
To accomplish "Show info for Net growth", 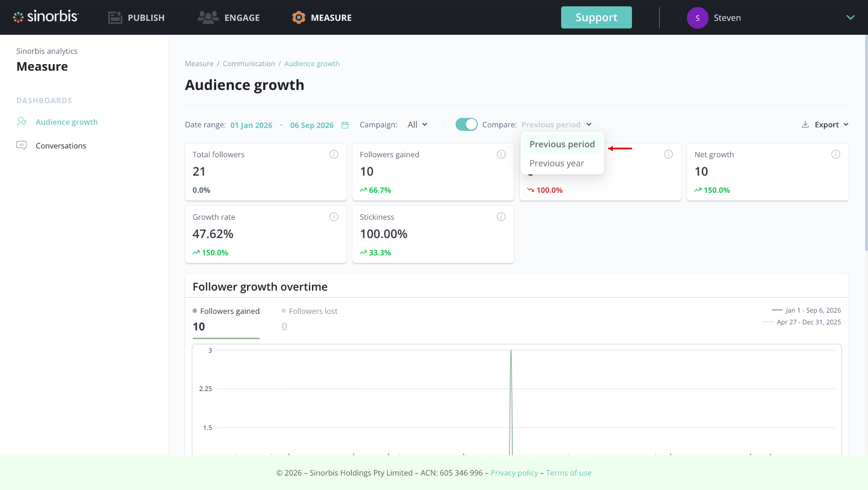I will [835, 154].
